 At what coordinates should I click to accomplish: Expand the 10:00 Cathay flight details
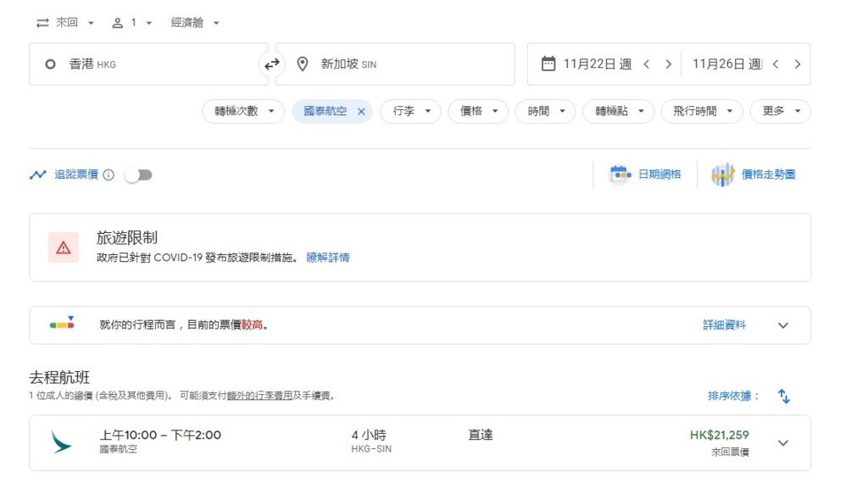click(782, 443)
